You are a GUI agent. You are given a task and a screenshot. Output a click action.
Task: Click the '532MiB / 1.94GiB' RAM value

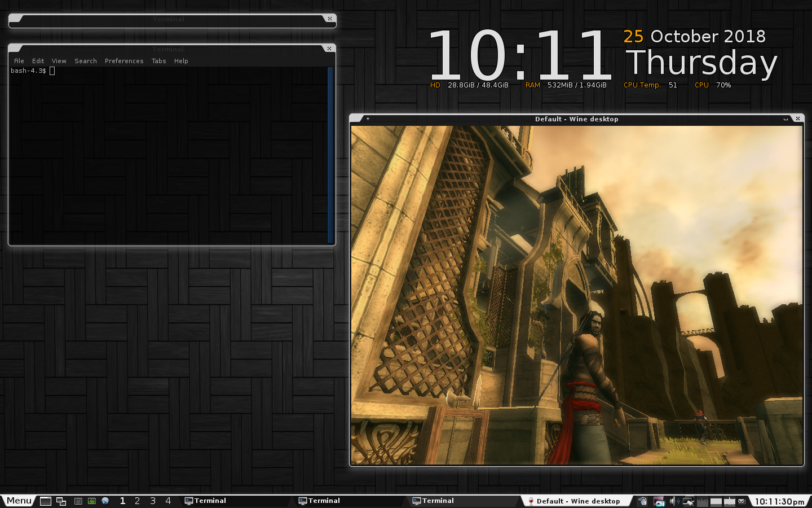click(x=577, y=85)
